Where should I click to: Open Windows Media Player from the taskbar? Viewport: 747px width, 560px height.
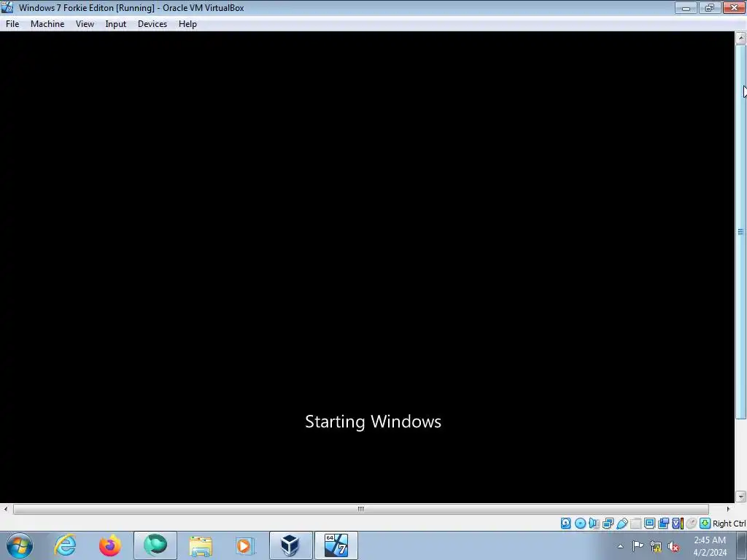[x=245, y=545]
